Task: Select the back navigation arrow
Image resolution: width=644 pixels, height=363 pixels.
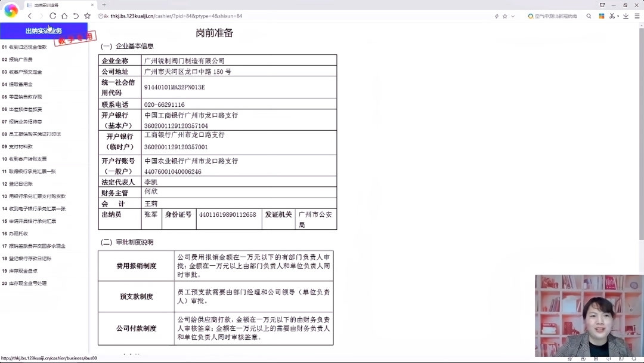Action: pos(30,16)
